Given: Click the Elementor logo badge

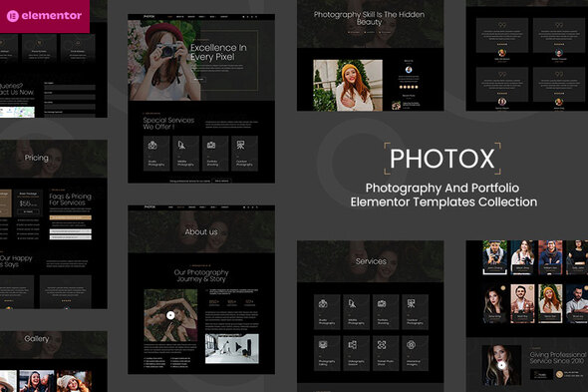Looking at the screenshot, I should tap(44, 16).
